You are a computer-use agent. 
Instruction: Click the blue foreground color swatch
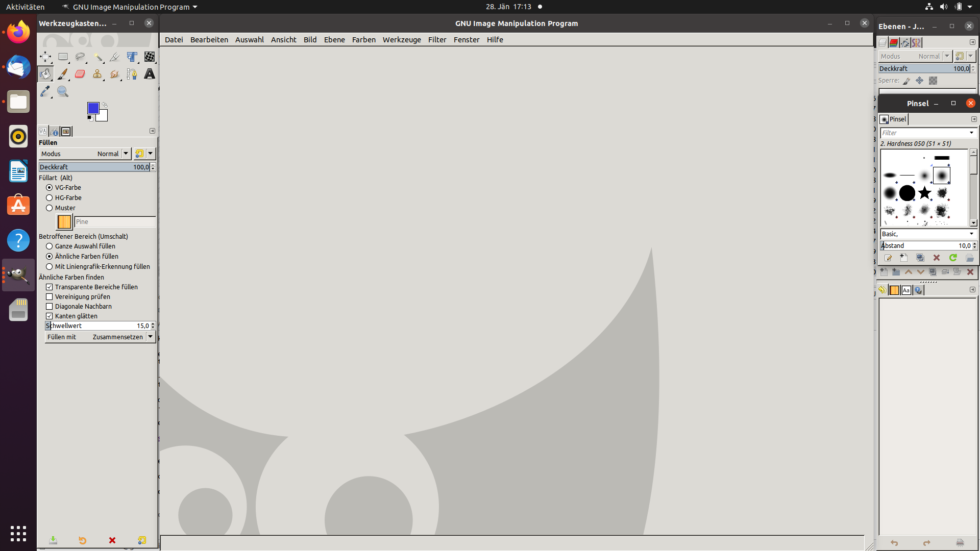93,108
